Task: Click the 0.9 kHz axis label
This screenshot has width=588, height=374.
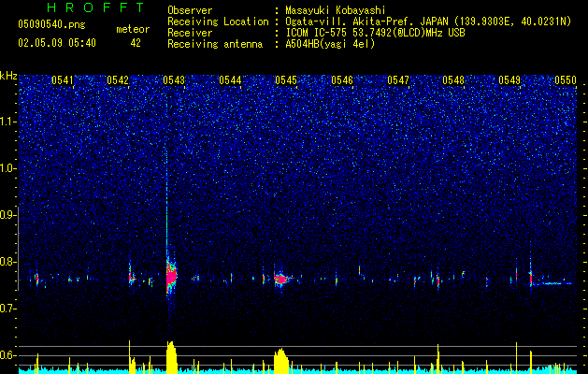Action: pyautogui.click(x=7, y=215)
